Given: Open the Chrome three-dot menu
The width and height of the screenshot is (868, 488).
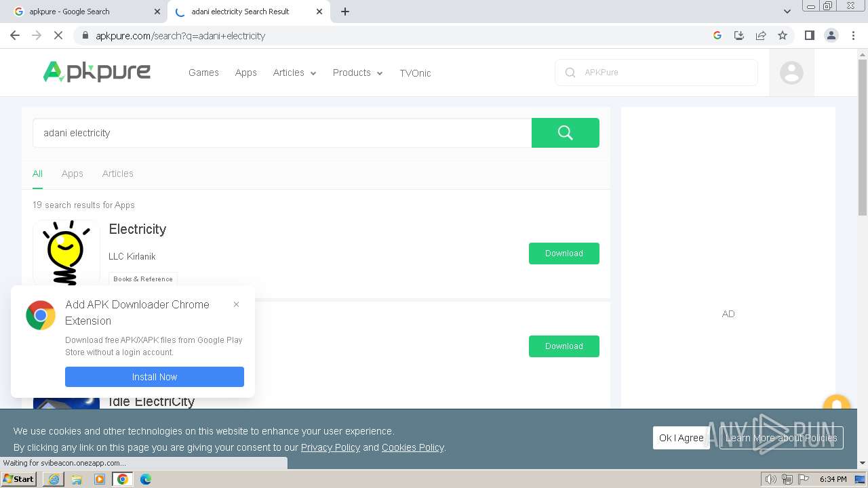Looking at the screenshot, I should tap(853, 35).
